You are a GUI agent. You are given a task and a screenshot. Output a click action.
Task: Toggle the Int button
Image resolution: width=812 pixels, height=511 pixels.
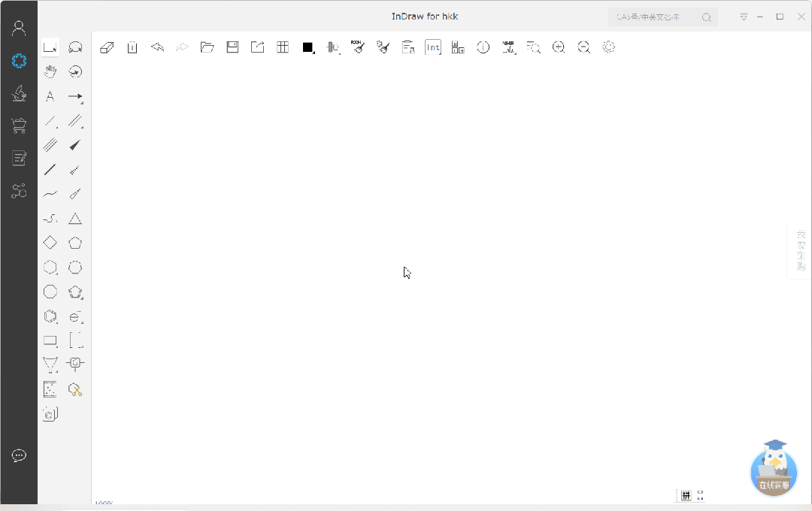pos(433,47)
